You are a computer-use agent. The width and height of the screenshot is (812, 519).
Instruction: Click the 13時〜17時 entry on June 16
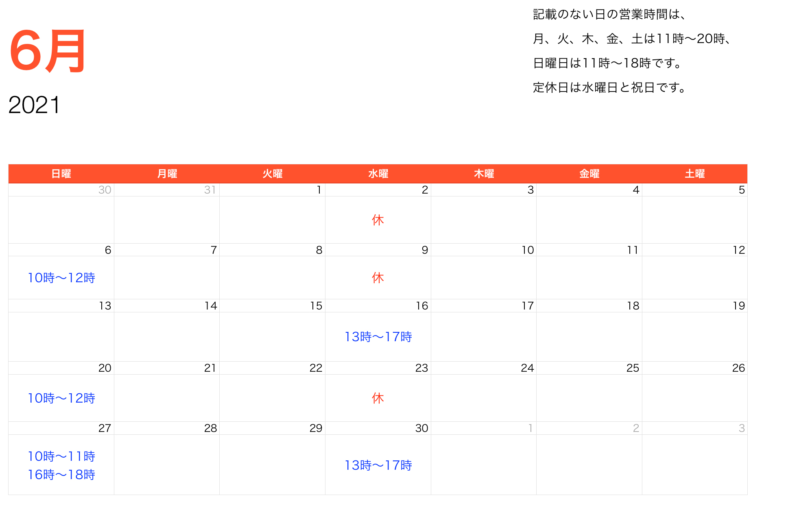[378, 337]
